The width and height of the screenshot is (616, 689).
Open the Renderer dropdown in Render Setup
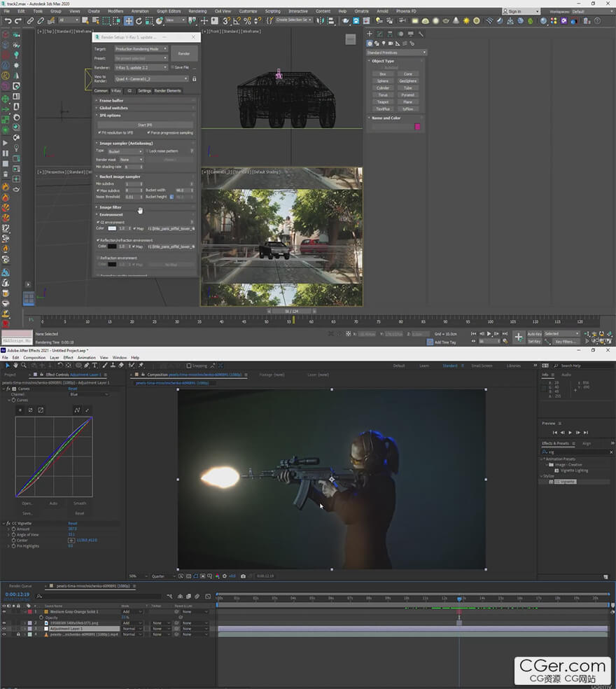pos(141,67)
